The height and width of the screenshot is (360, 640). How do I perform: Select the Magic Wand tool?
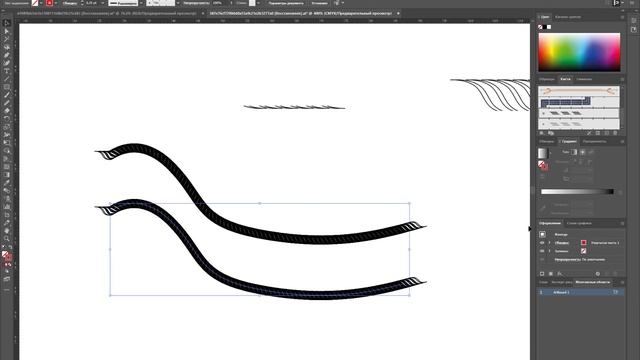(x=7, y=39)
